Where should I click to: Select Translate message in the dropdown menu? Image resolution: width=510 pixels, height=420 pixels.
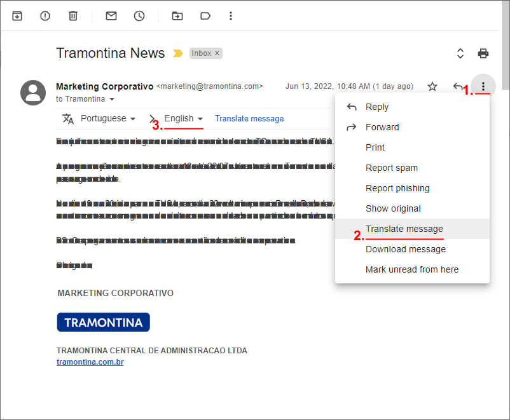tap(412, 229)
